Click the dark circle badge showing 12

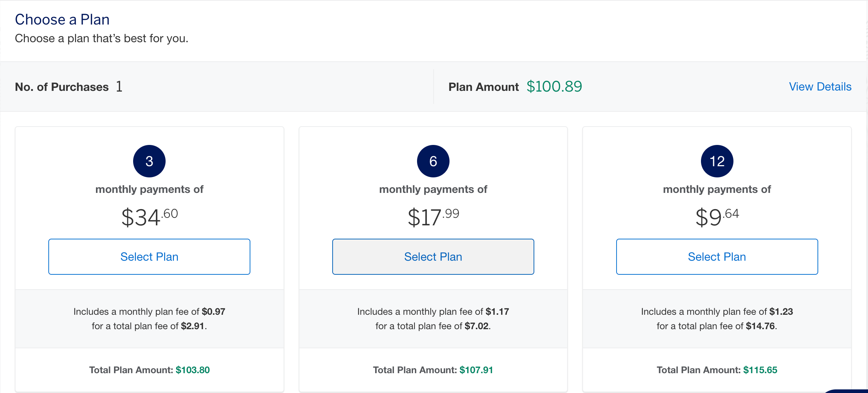[717, 161]
